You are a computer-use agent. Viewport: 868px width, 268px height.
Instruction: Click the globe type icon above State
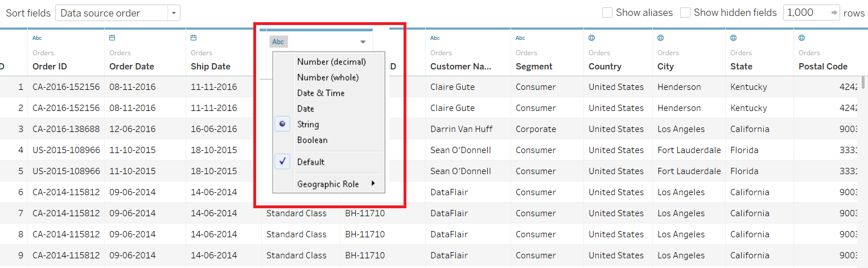pos(734,38)
